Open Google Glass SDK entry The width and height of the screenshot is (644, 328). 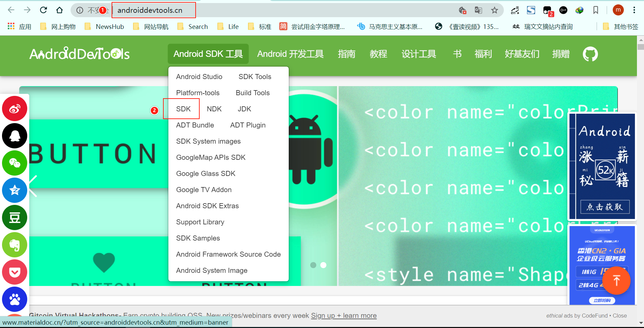206,174
